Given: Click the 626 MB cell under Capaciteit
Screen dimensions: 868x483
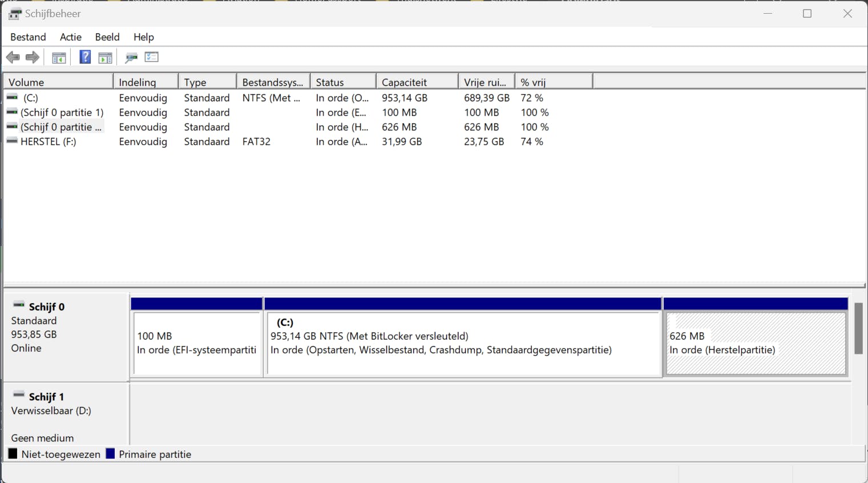Looking at the screenshot, I should coord(399,127).
